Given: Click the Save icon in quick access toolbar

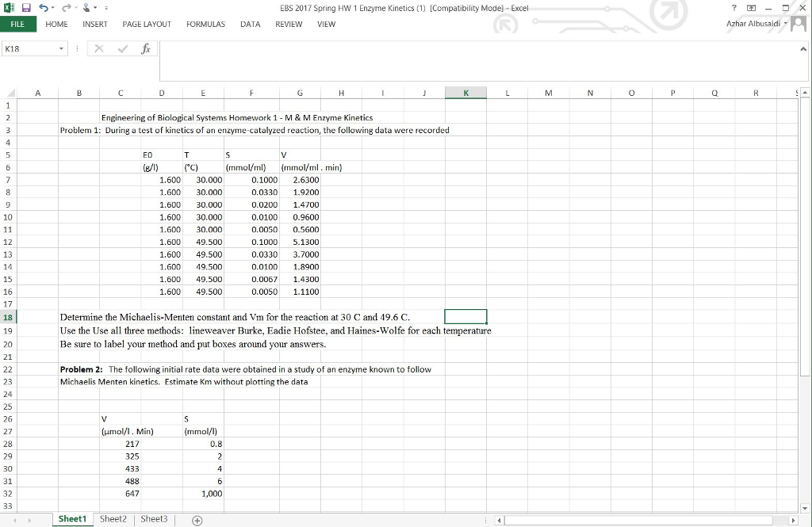Looking at the screenshot, I should point(25,8).
